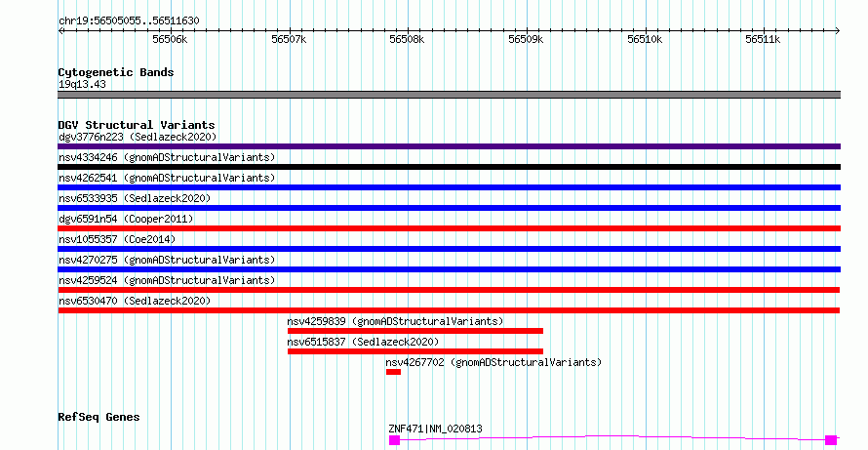Click the nsv6515837 red variant bar

(x=415, y=351)
